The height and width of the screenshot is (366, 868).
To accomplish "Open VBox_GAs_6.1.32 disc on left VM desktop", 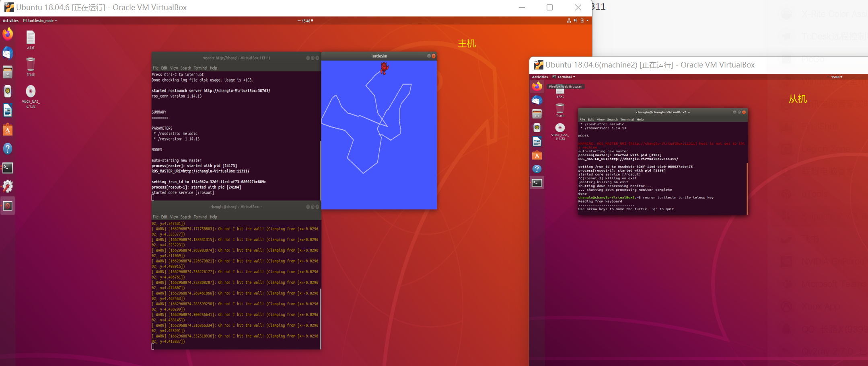I will [31, 96].
